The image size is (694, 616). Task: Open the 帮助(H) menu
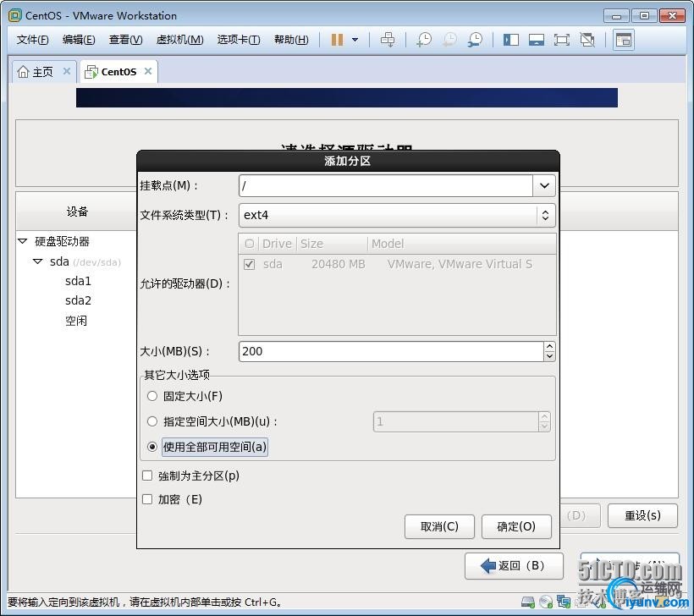click(x=291, y=40)
